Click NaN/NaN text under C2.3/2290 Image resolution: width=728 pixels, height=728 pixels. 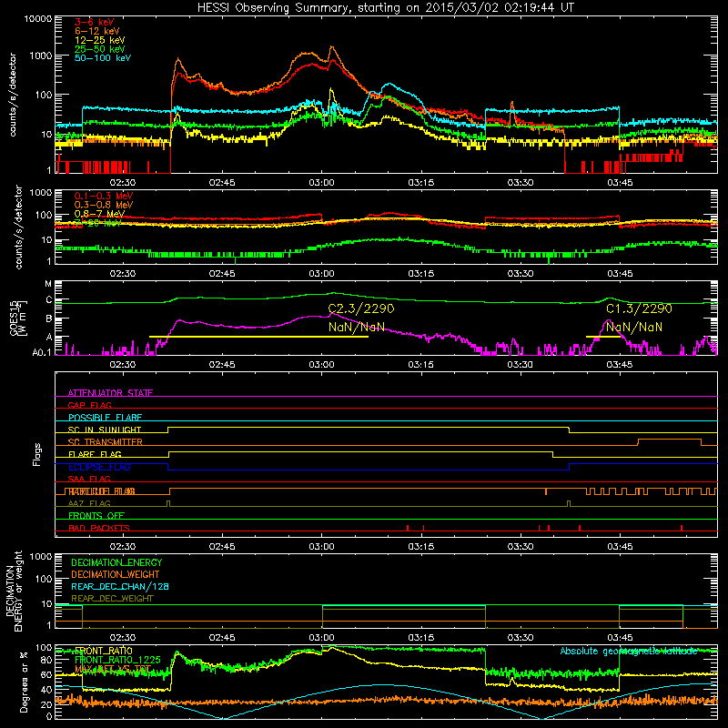click(x=356, y=328)
